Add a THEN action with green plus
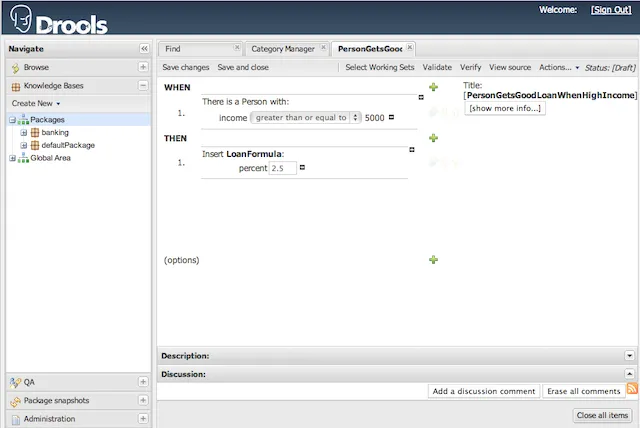Image resolution: width=640 pixels, height=428 pixels. click(433, 138)
